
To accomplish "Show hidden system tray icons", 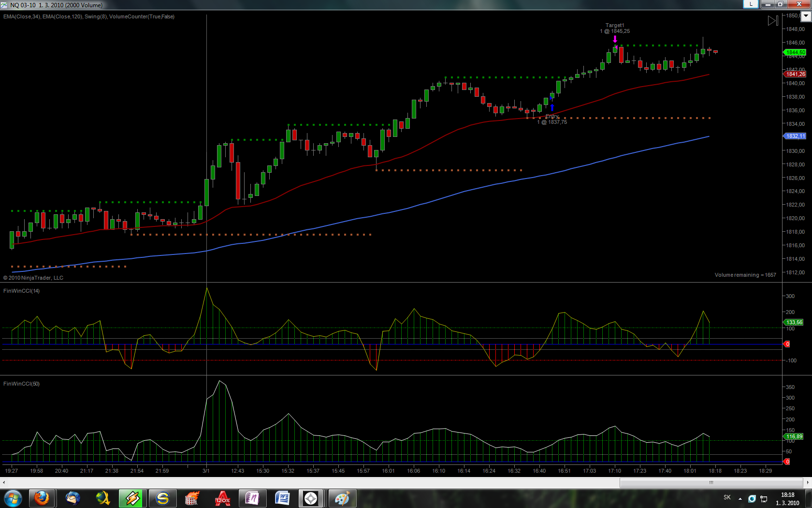I will pos(740,498).
